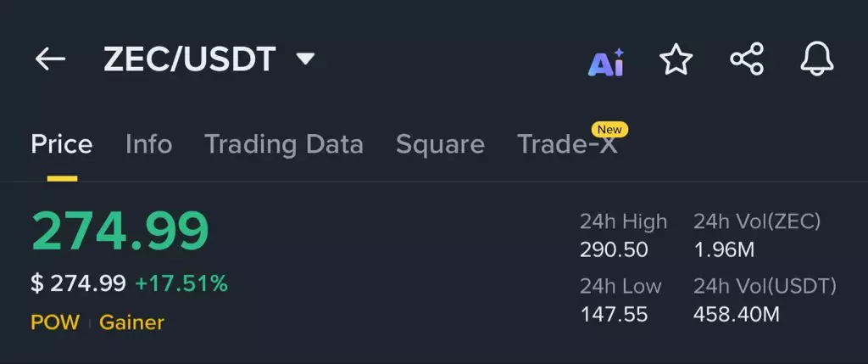Tap the yellow New badge

pos(609,130)
